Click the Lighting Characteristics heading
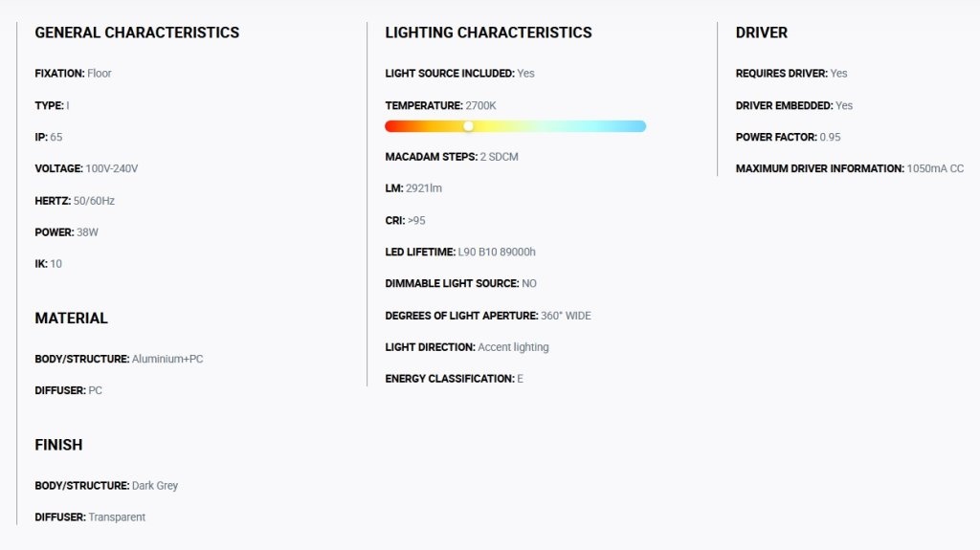This screenshot has height=550, width=980. pyautogui.click(x=488, y=33)
